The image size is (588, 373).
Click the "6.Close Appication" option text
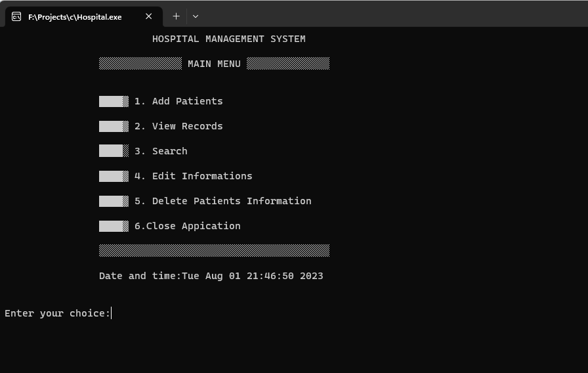pos(188,226)
